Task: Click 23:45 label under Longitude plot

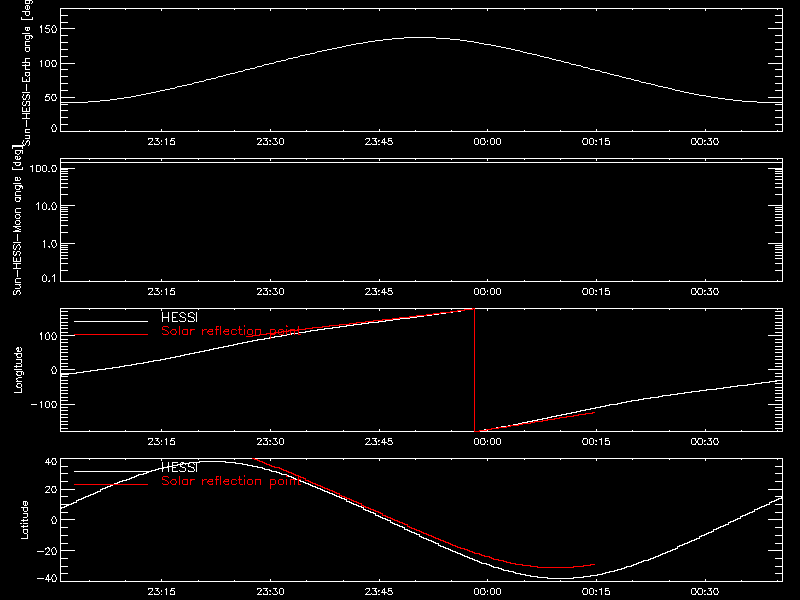Action: click(379, 442)
